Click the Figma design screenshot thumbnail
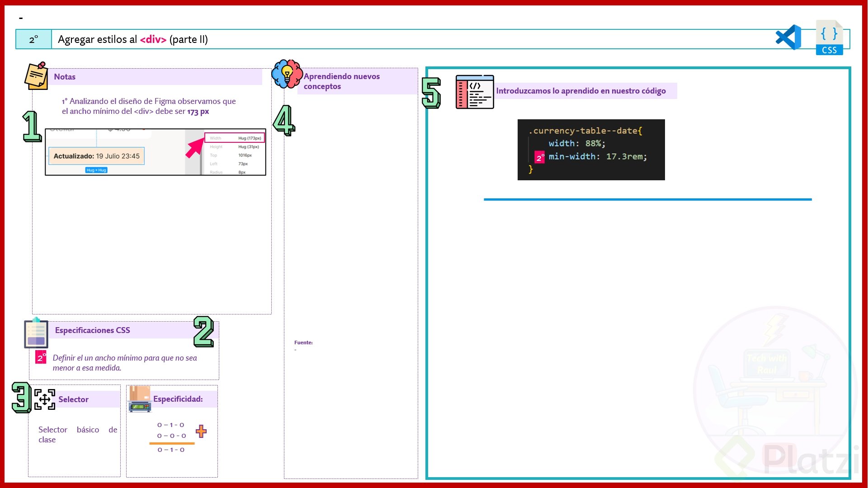 coord(156,152)
